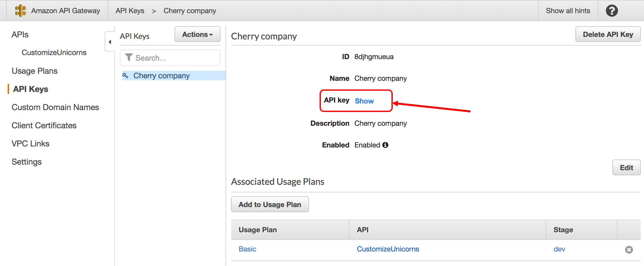Click the Description value Cherry company
This screenshot has height=266, width=644.
pyautogui.click(x=380, y=124)
